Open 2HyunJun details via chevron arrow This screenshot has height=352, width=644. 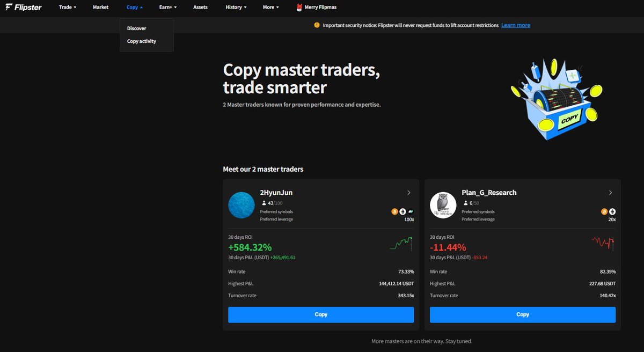[408, 193]
